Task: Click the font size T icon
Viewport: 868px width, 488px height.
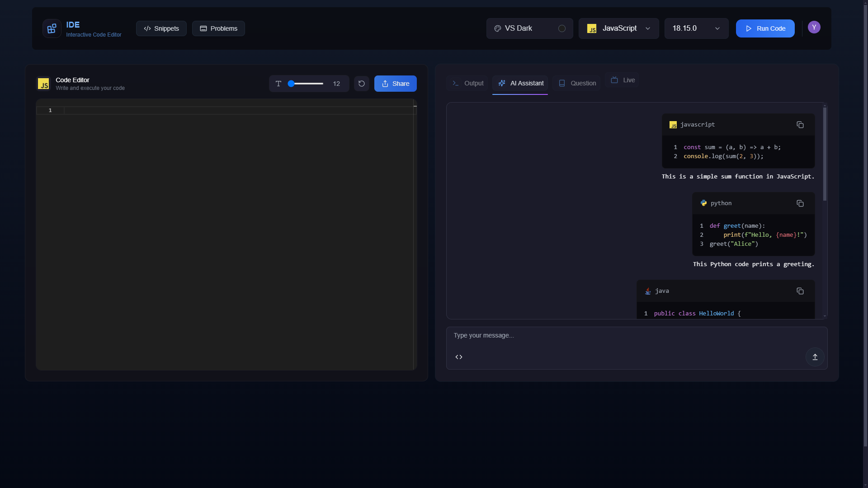Action: [278, 84]
